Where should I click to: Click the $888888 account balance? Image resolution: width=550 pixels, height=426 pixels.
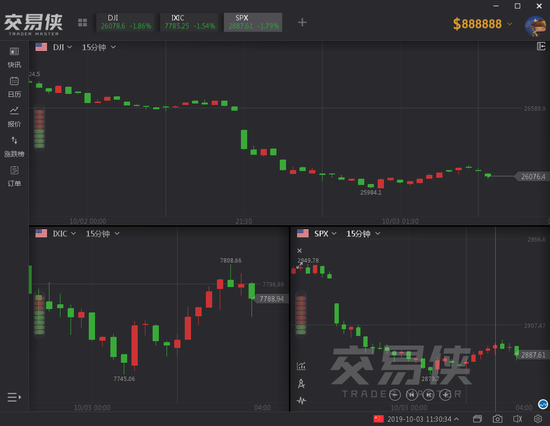pos(477,24)
